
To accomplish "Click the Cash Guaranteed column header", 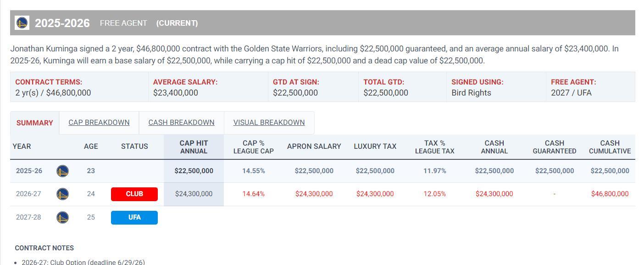I will (554, 147).
